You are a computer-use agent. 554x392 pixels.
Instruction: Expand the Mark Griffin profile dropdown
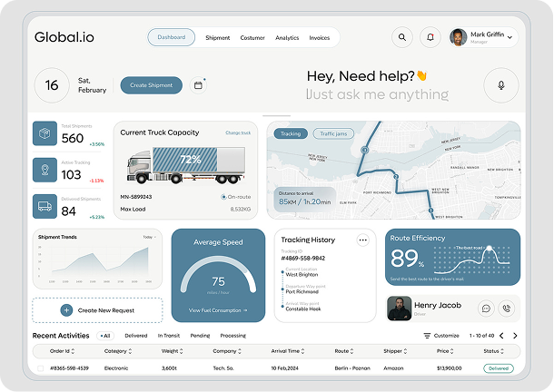pyautogui.click(x=510, y=37)
